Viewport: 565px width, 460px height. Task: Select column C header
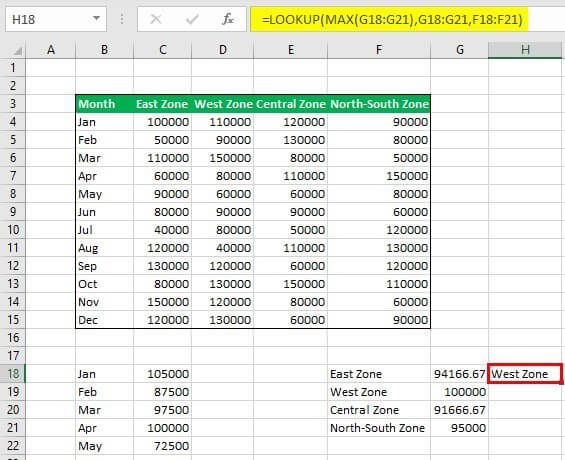pos(163,50)
